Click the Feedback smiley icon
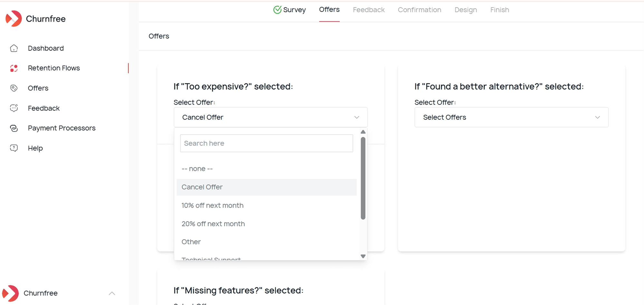 point(14,108)
